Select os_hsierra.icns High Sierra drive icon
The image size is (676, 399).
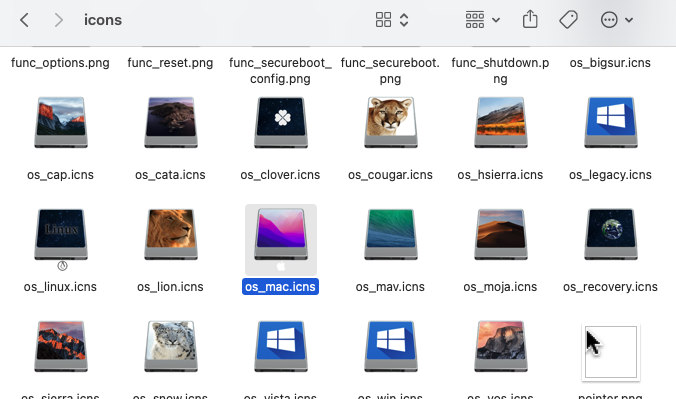tap(501, 123)
